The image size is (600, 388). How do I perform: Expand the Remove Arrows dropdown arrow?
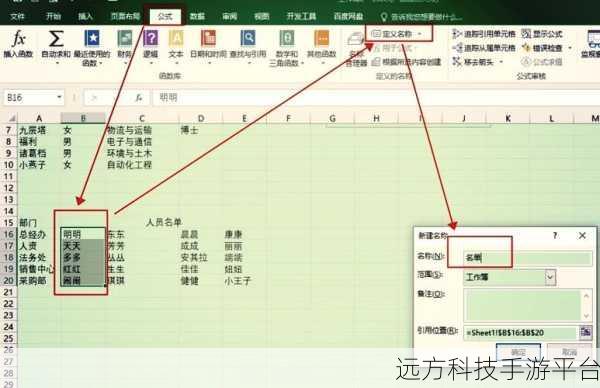[x=501, y=62]
